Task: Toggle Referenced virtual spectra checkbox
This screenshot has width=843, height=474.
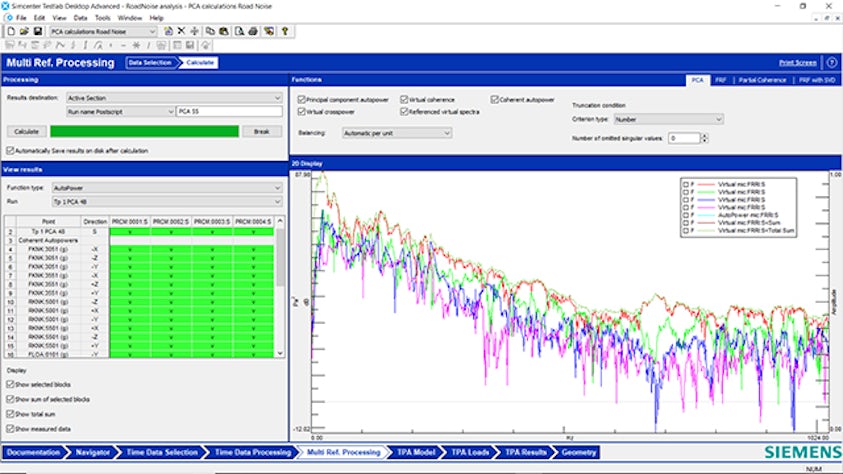Action: pyautogui.click(x=404, y=112)
